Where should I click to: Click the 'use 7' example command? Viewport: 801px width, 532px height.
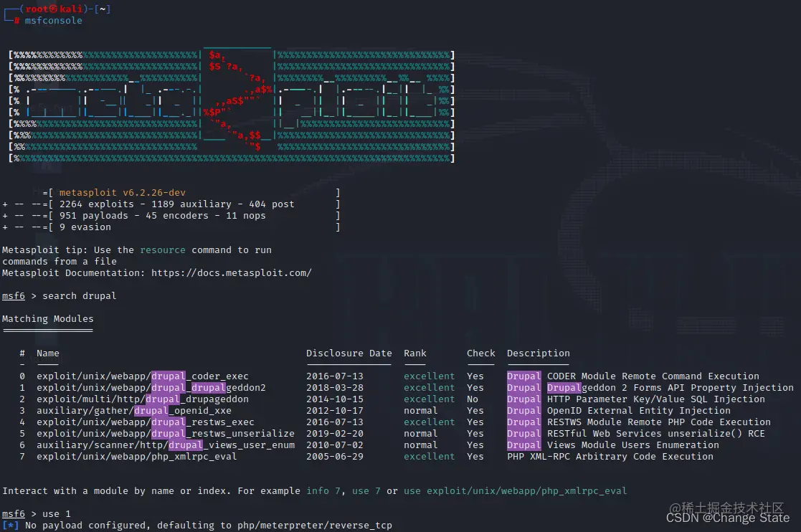click(366, 490)
